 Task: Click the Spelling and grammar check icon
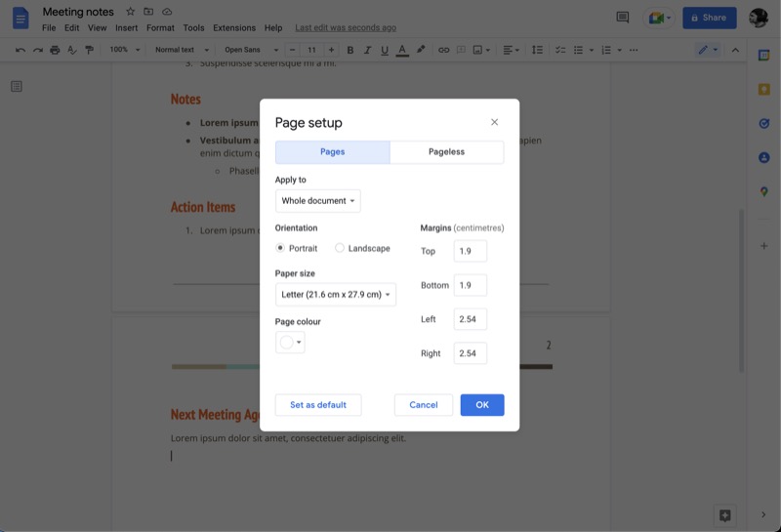click(x=72, y=50)
